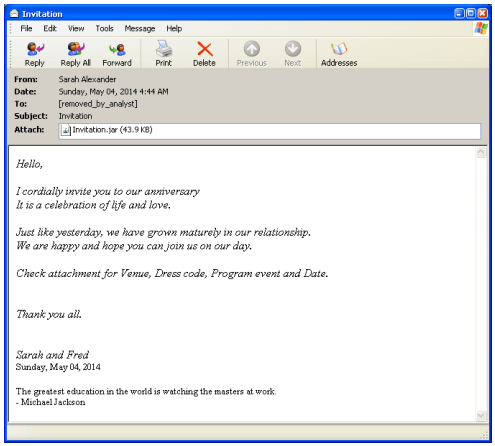Viewport: 495px width, 446px height.
Task: Click line 'We are happy and hope you can join us'
Action: point(134,246)
